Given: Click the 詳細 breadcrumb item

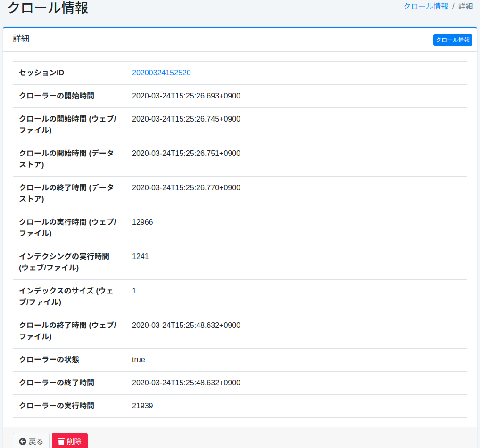Looking at the screenshot, I should tap(465, 6).
